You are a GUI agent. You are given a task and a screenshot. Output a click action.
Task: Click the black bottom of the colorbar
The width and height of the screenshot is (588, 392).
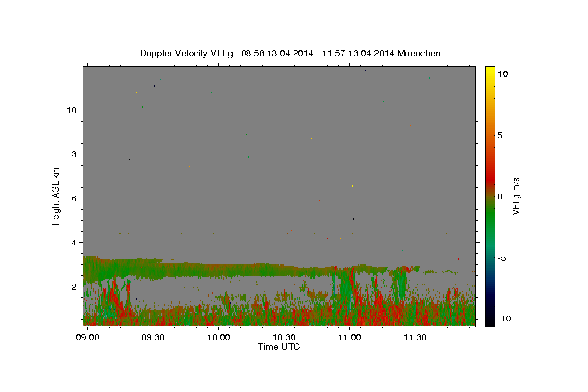[x=490, y=321]
